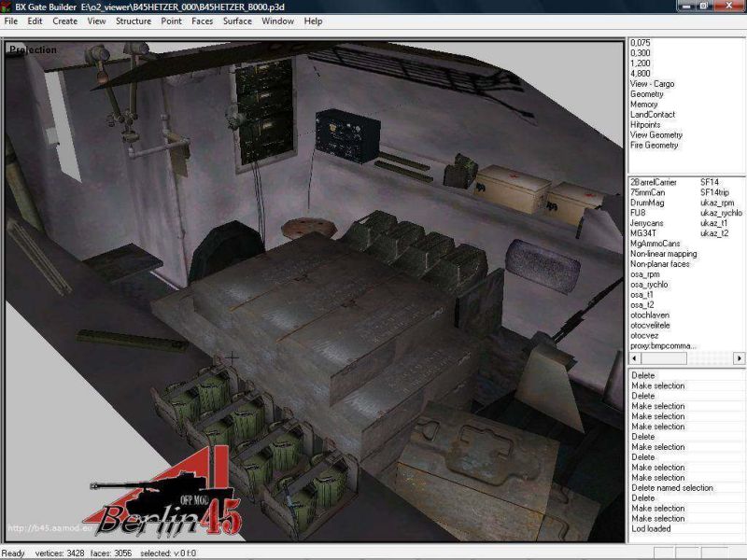Click the Projection viewport label

33,49
